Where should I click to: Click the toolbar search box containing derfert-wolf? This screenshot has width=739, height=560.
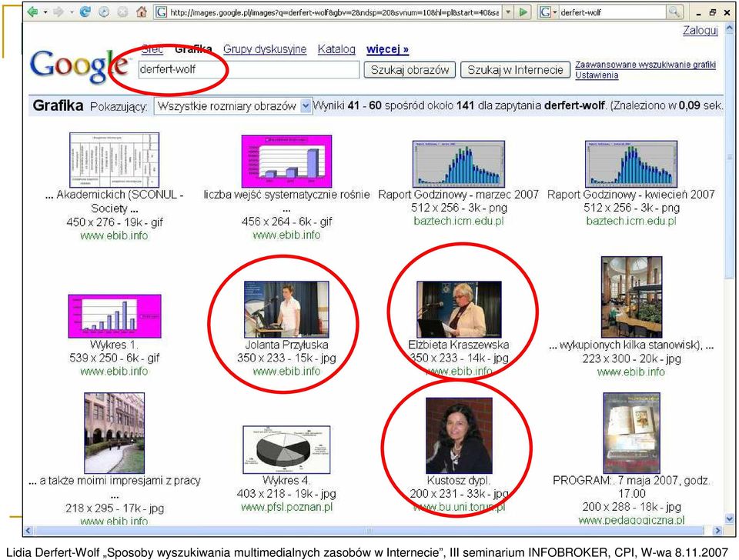click(612, 13)
